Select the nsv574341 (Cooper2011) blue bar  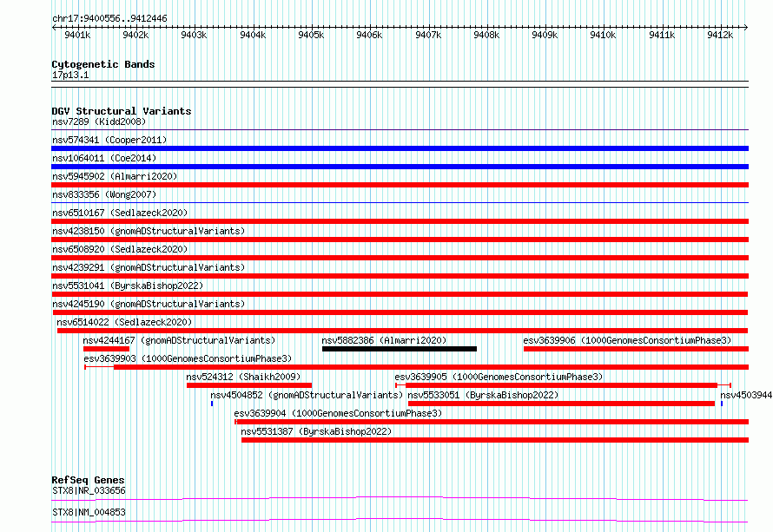click(400, 148)
